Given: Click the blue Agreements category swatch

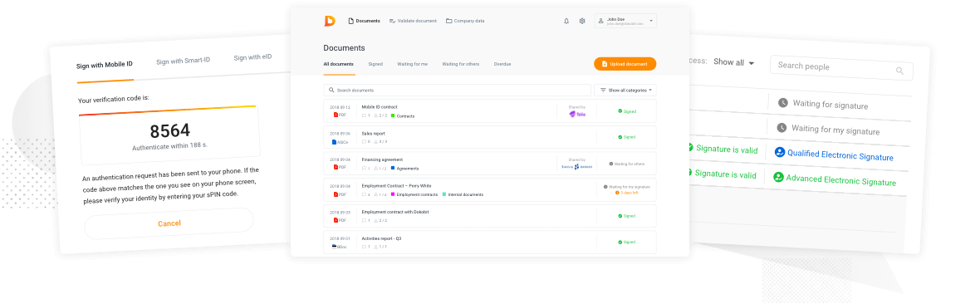Looking at the screenshot, I should pos(393,169).
